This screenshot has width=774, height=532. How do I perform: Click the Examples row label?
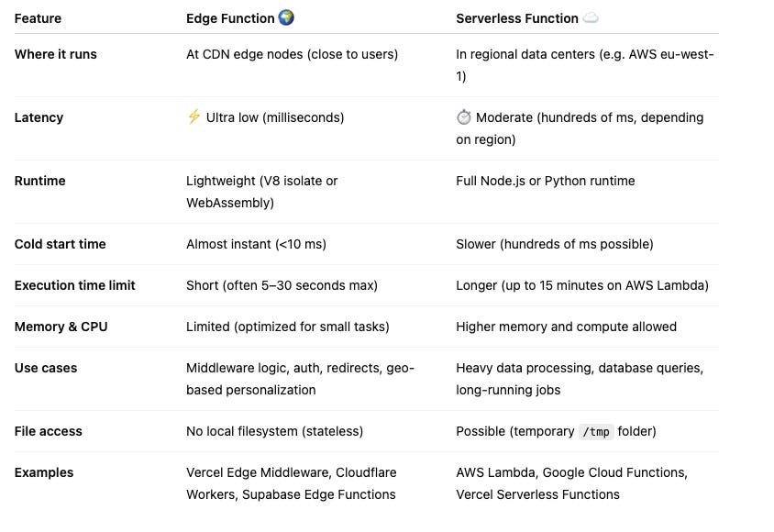pos(44,472)
